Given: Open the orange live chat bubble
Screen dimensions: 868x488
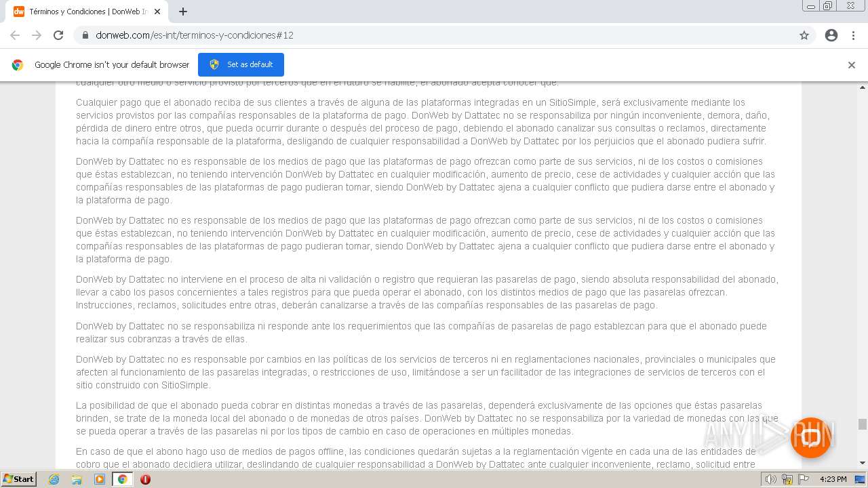Looking at the screenshot, I should (x=810, y=437).
